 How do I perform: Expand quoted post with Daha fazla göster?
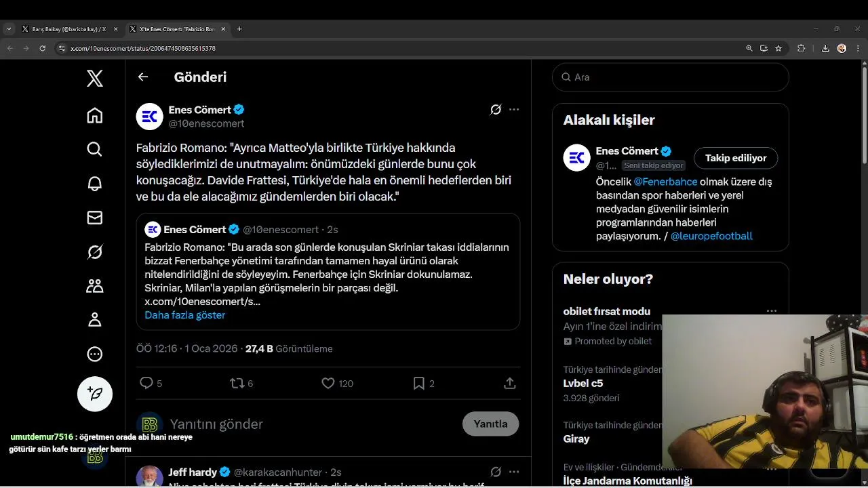click(184, 315)
